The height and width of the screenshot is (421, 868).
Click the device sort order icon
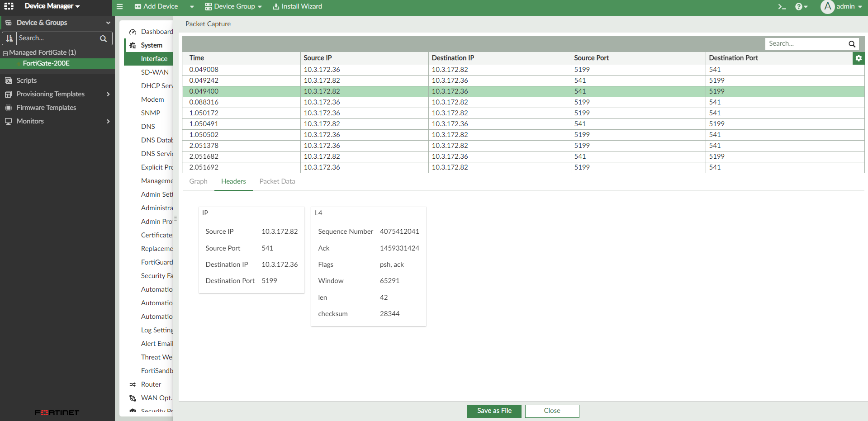9,38
